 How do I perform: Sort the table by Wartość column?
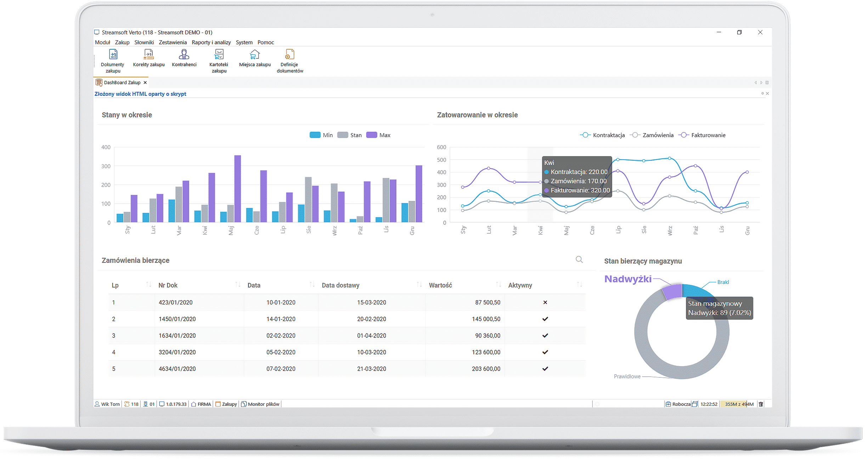click(x=465, y=285)
